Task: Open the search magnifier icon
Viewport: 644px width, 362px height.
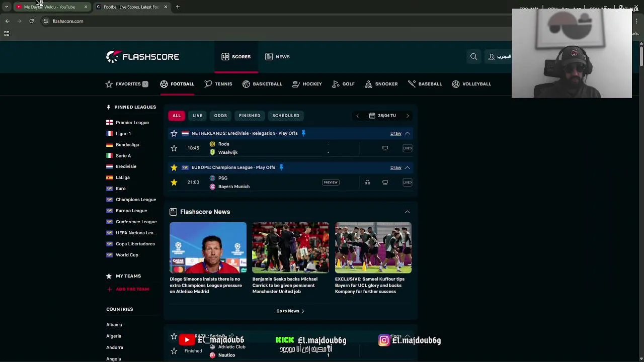Action: pyautogui.click(x=473, y=57)
